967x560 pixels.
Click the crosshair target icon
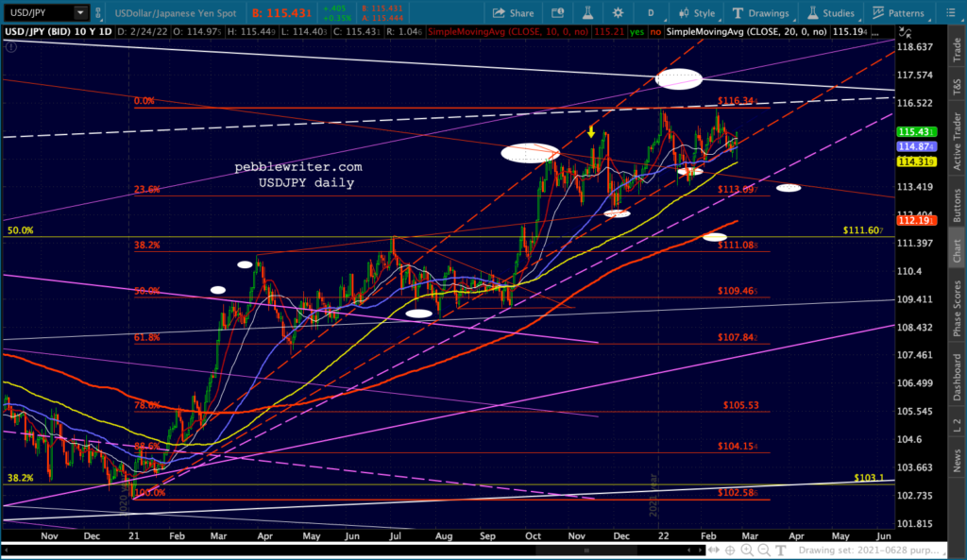coord(730,550)
